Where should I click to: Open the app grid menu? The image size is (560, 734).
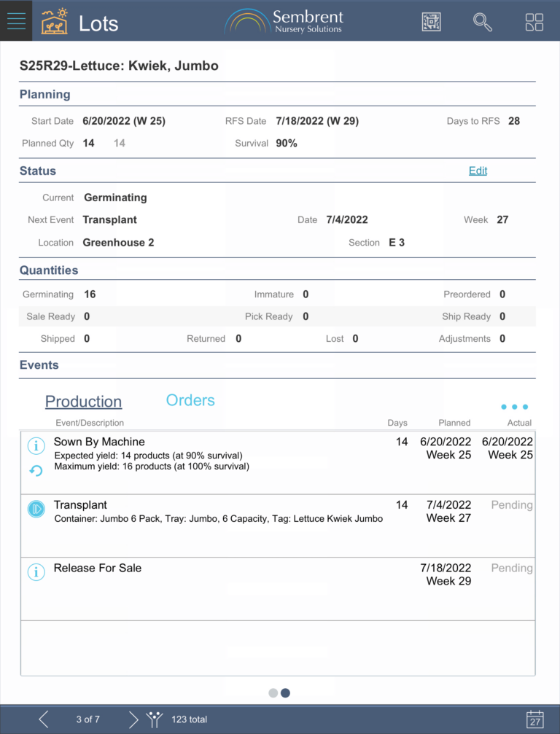pyautogui.click(x=534, y=22)
